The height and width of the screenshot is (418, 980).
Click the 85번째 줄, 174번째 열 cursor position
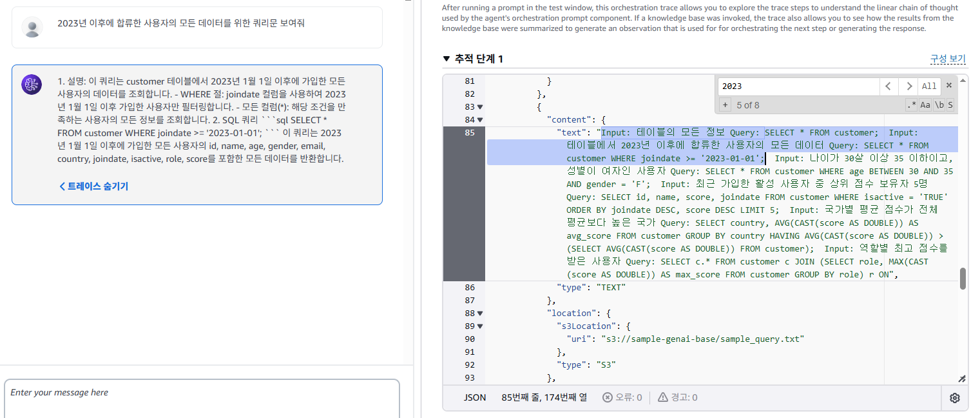point(544,397)
